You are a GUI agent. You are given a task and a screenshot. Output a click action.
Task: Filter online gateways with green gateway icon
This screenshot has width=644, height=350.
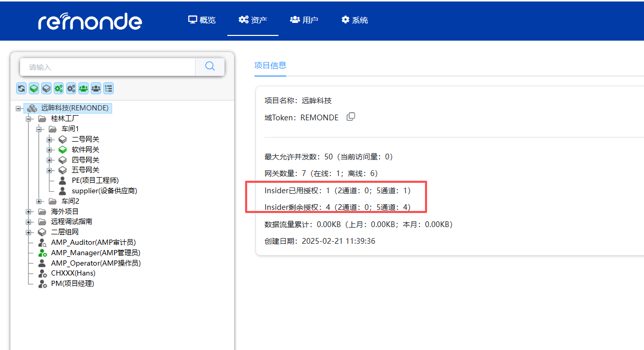coord(34,88)
